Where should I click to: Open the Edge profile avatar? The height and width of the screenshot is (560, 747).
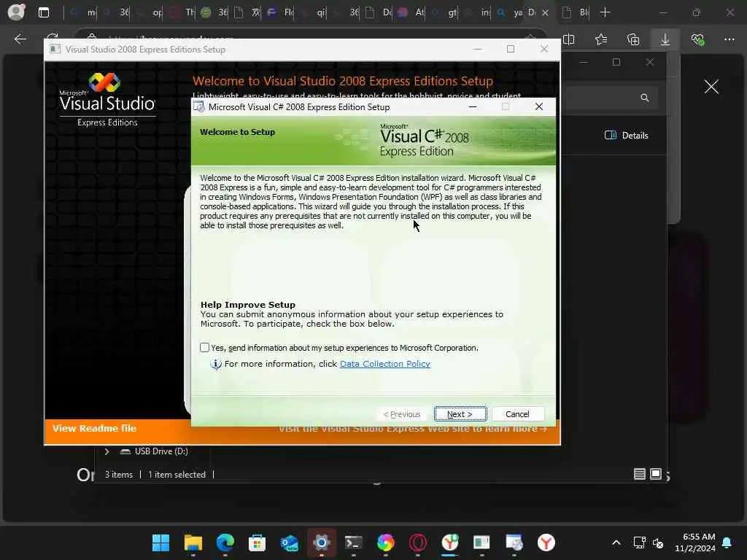pyautogui.click(x=16, y=12)
